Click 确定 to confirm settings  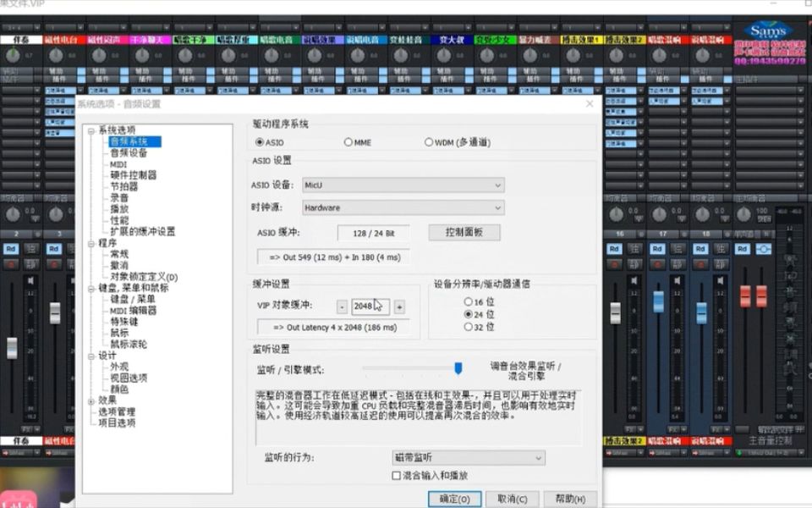[x=453, y=500]
